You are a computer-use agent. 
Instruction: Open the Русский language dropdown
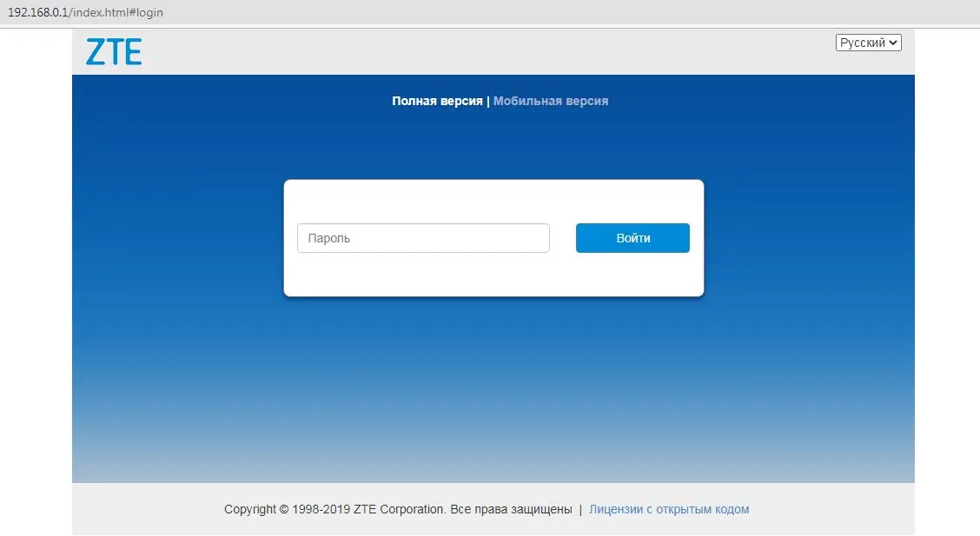[868, 43]
